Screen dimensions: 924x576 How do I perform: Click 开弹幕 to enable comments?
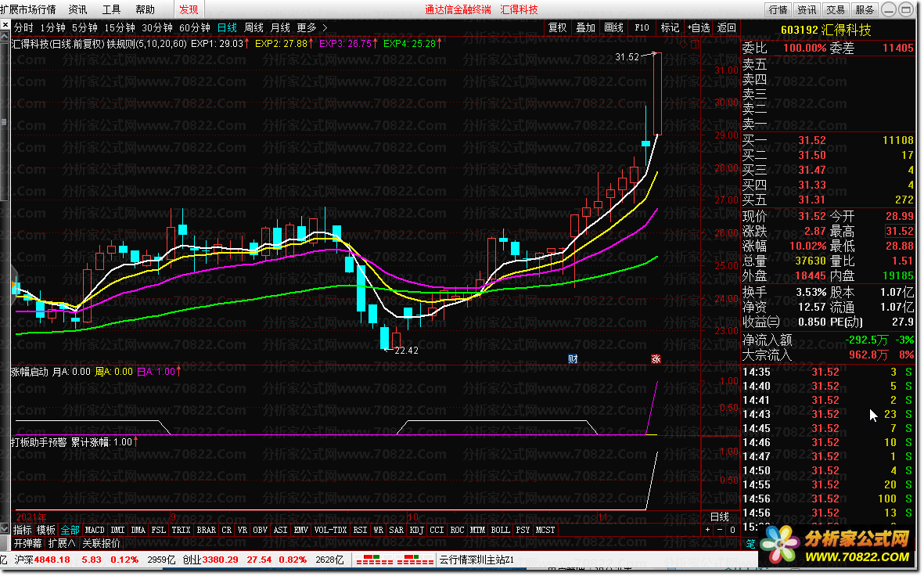[x=28, y=544]
